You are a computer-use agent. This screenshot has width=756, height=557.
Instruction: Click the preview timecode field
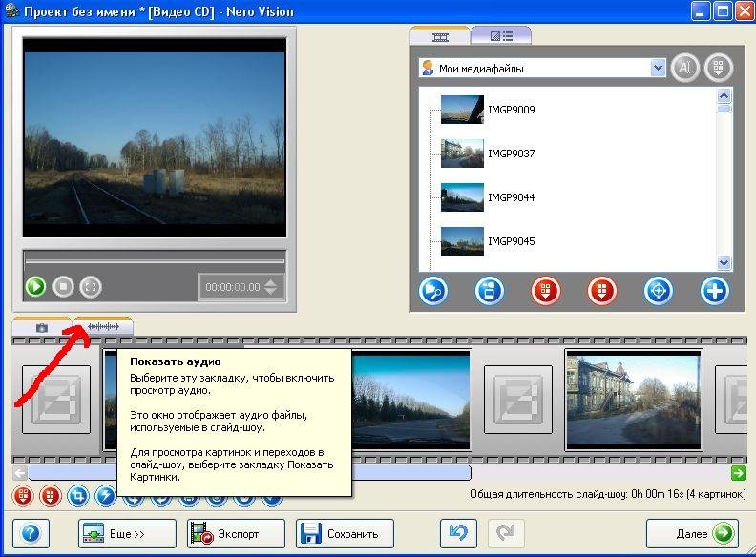coord(233,287)
